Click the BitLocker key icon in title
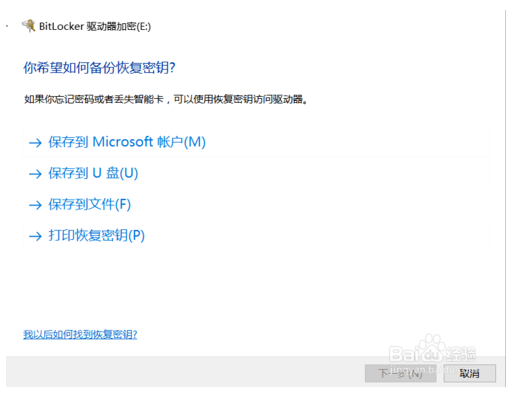 29,26
